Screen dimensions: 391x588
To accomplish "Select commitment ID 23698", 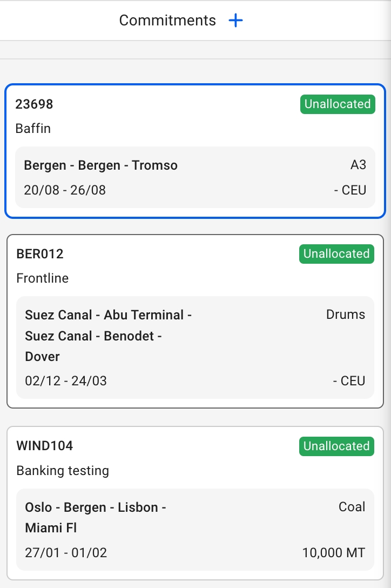I will (x=34, y=104).
